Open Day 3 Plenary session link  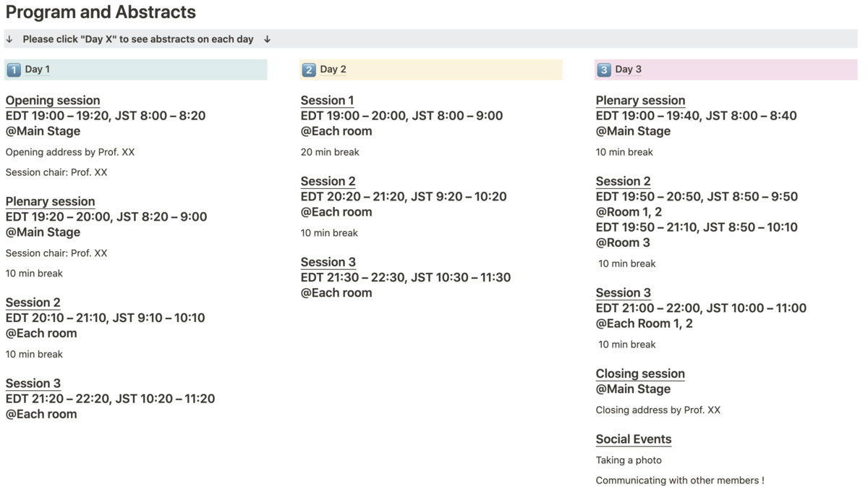640,101
